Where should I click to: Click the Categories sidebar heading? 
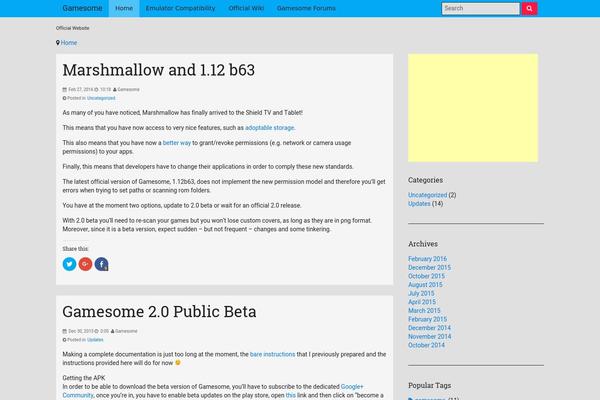point(425,180)
